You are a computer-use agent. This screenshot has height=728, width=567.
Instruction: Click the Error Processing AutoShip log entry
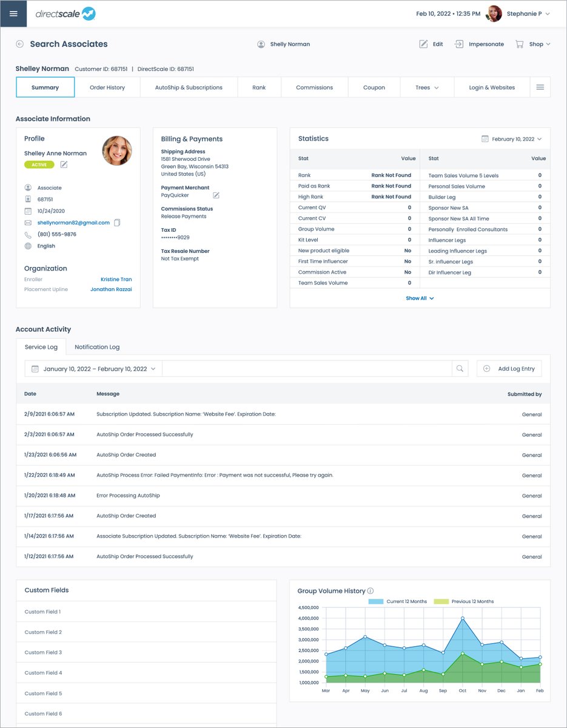(128, 496)
